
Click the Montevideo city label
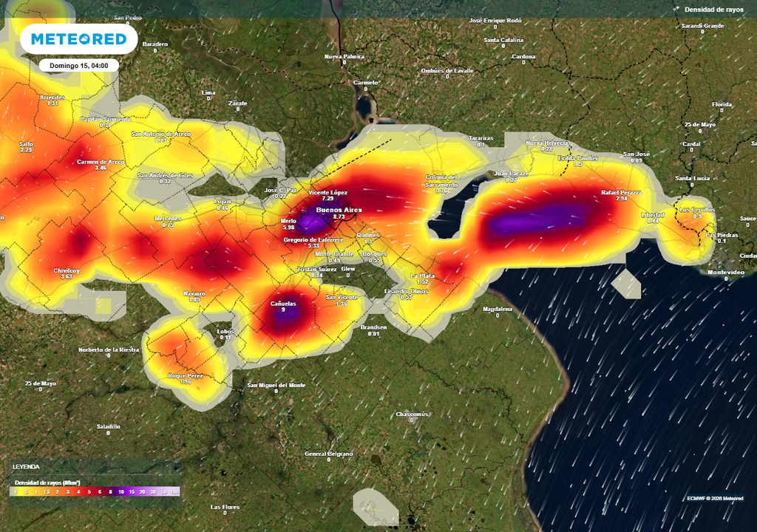click(x=725, y=272)
